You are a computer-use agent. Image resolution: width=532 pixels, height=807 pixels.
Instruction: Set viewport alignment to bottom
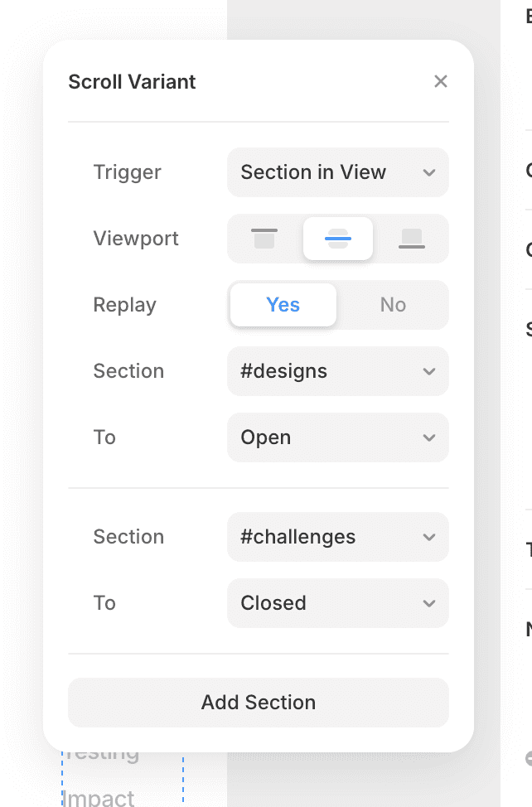pos(412,239)
